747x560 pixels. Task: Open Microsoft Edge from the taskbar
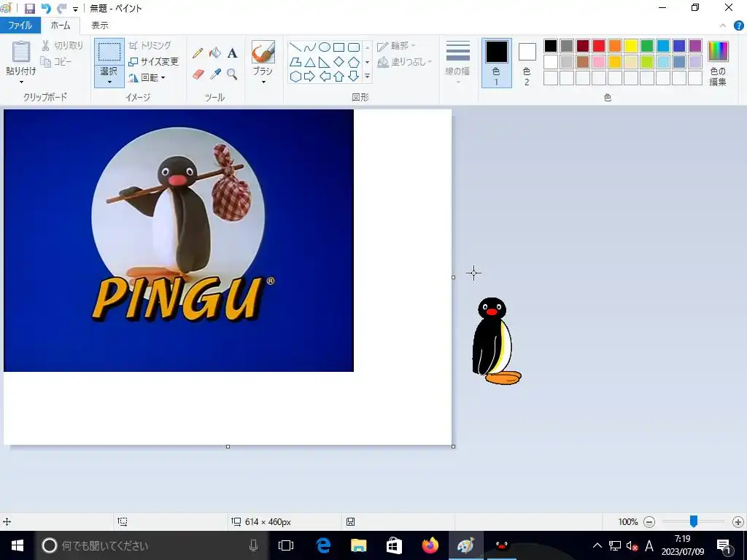point(323,545)
